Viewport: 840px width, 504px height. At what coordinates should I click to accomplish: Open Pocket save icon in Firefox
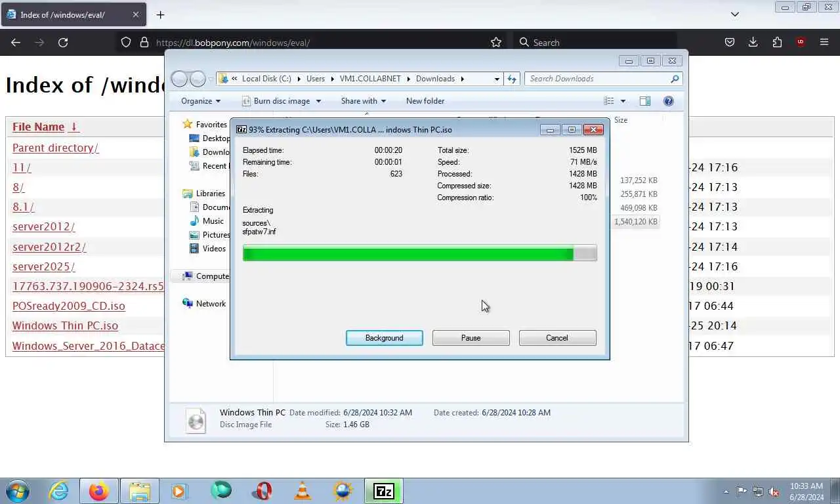pyautogui.click(x=729, y=42)
